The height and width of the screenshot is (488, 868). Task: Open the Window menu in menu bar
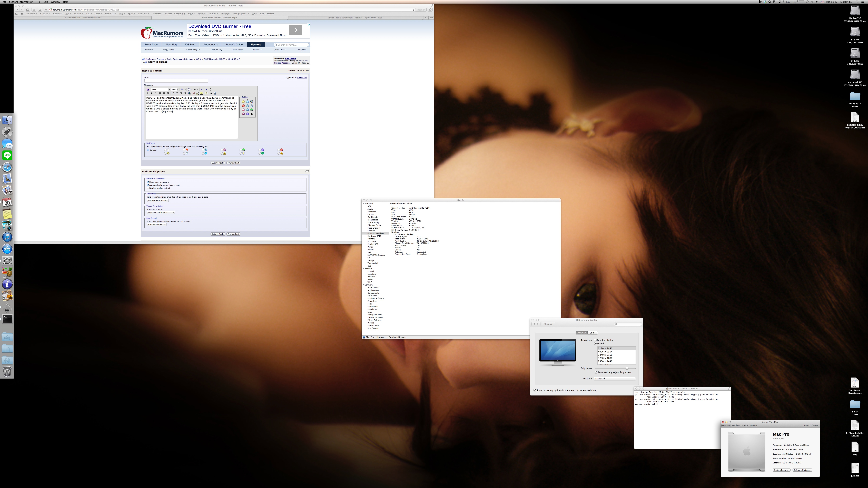tap(55, 2)
